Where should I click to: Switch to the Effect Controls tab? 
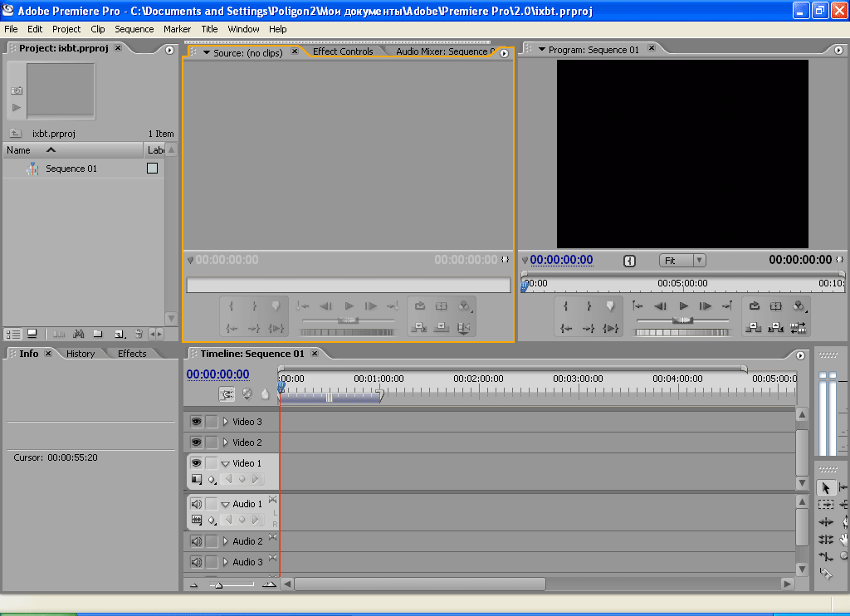343,51
